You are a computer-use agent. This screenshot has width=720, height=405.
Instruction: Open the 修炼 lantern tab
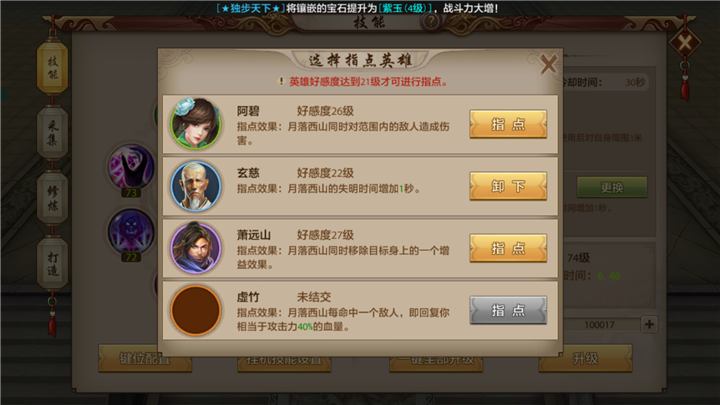(52, 198)
